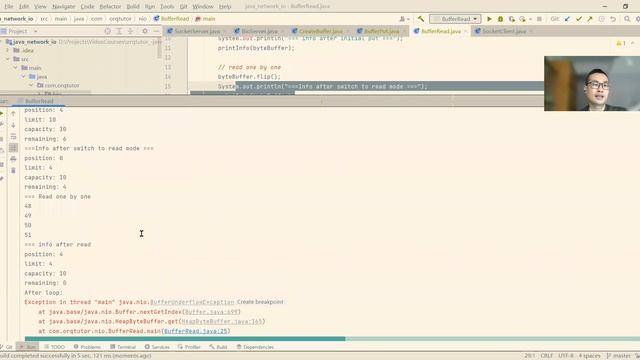Run BufferRead with the green play button
Image resolution: width=640 pixels, height=360 pixels.
pos(489,19)
